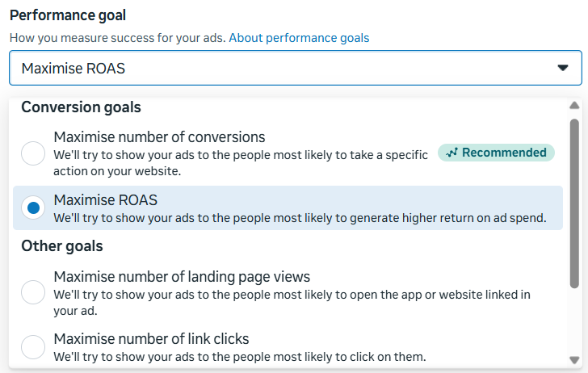Click the dropdown caret arrow in Performance goal field
Viewport: 588px width, 373px height.
(x=563, y=69)
